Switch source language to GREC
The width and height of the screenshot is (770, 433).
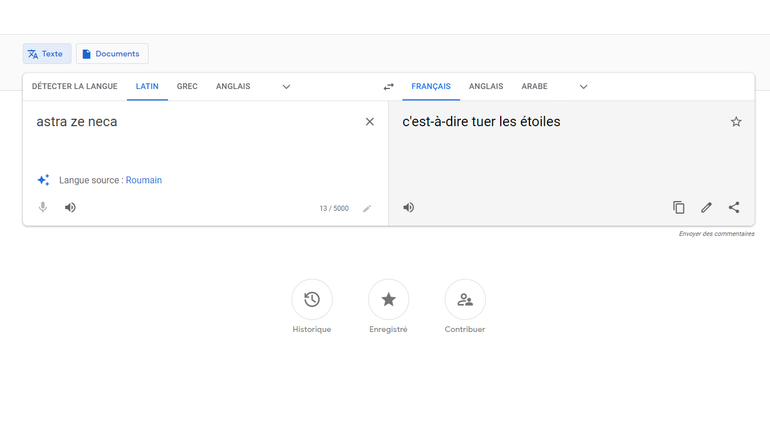(x=187, y=87)
